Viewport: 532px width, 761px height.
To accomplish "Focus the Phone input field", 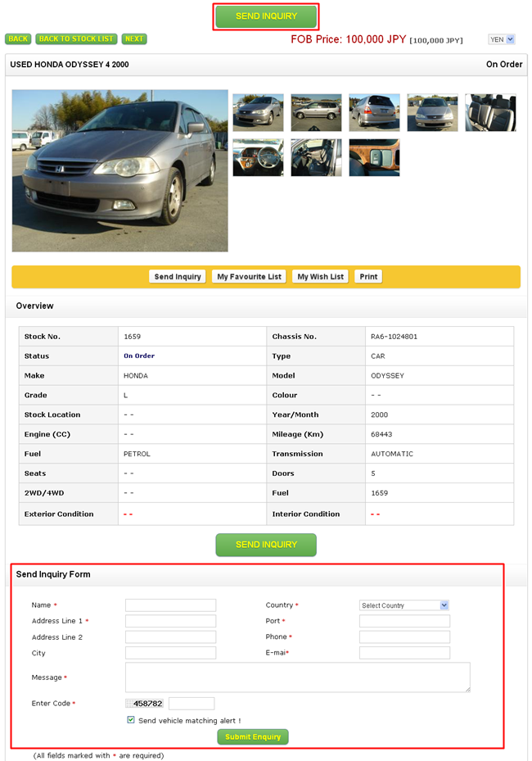I will (x=404, y=637).
